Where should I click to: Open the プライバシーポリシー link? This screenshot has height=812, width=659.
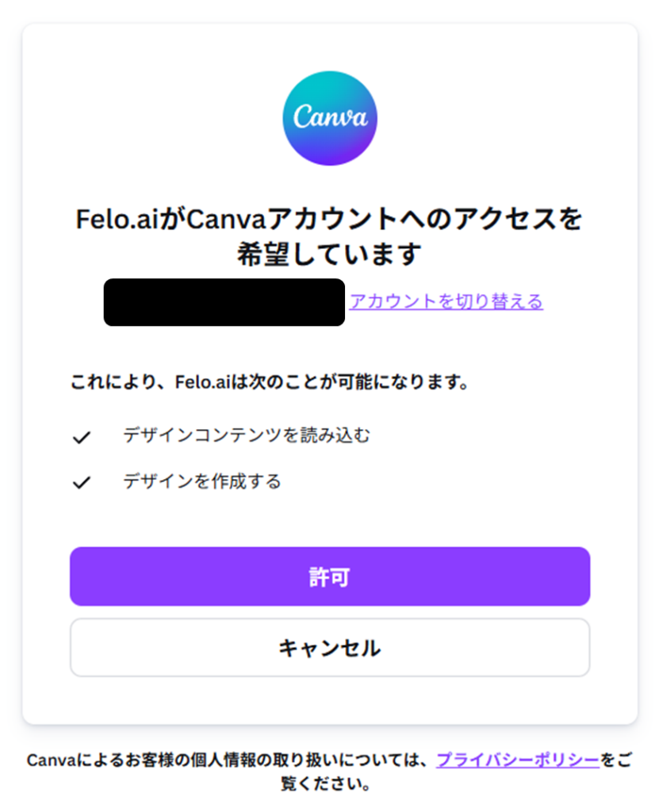tap(517, 760)
